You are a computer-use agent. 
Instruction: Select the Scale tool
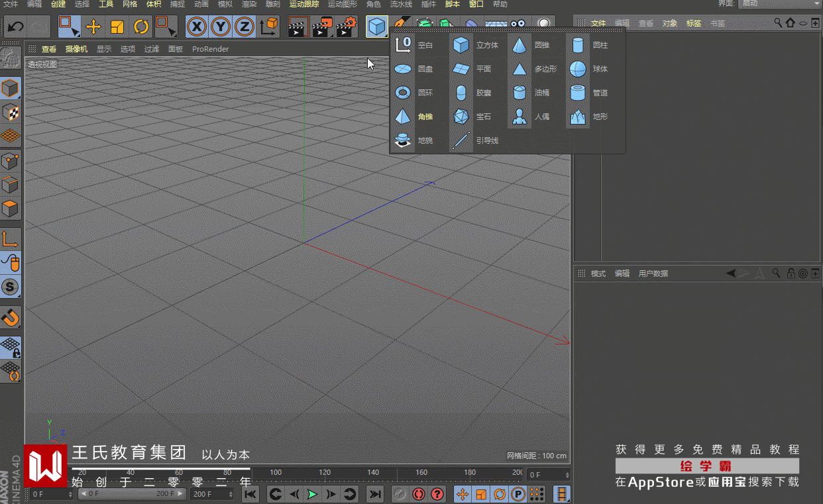pos(117,27)
